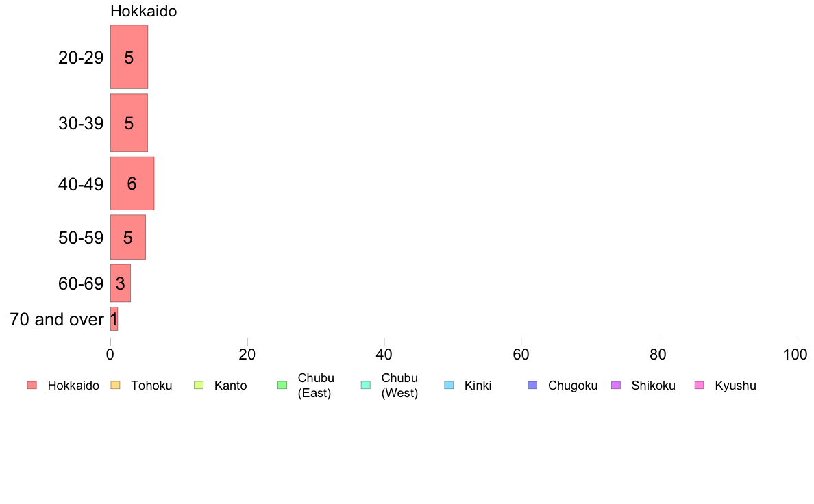This screenshot has width=814, height=504.
Task: Select the Chugoku blue legend swatch
Action: (532, 385)
